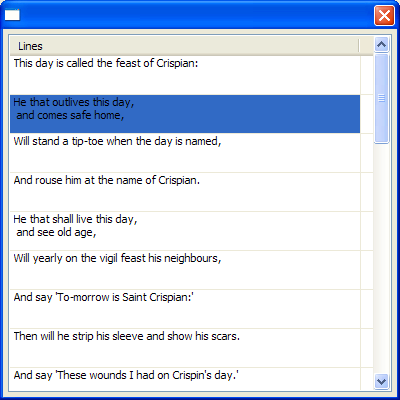This screenshot has width=400, height=400.
Task: Click the scroll up arrow button
Action: (381, 44)
